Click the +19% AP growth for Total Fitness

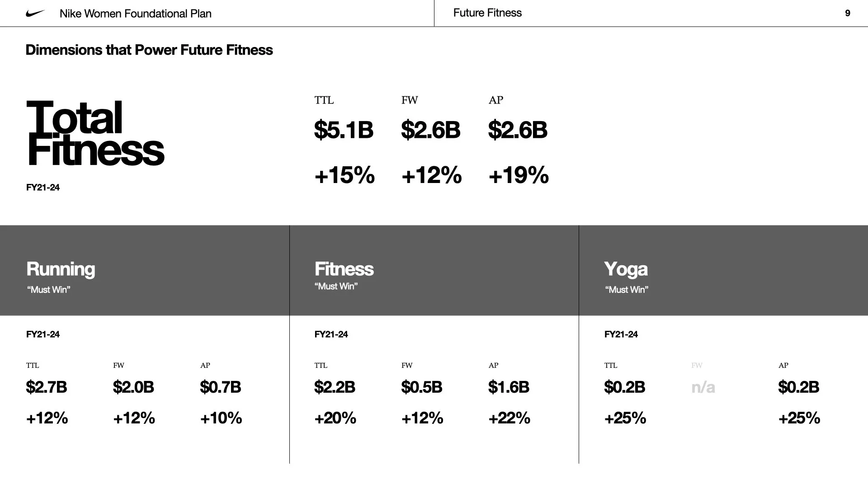[518, 175]
